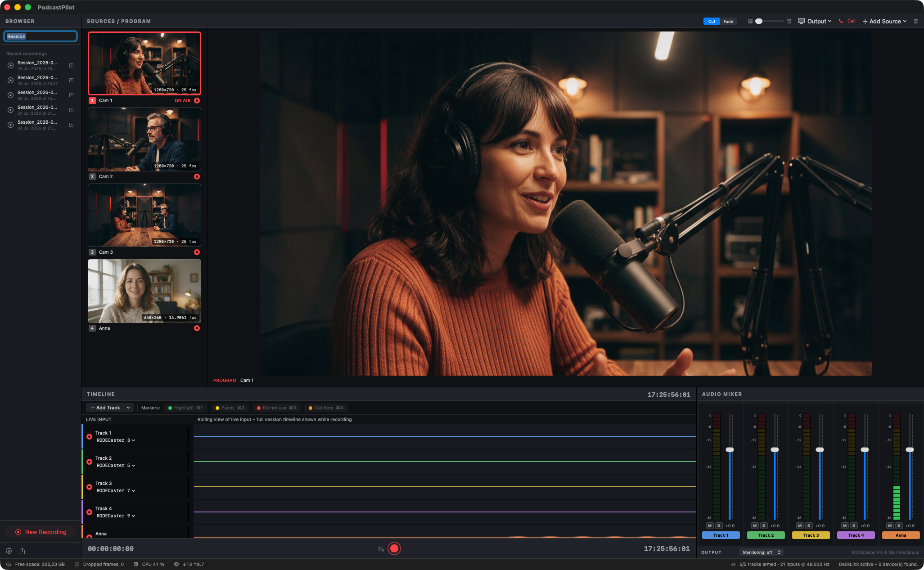
Task: Click the small grid icon left of the thumbnail size slider
Action: click(x=750, y=21)
